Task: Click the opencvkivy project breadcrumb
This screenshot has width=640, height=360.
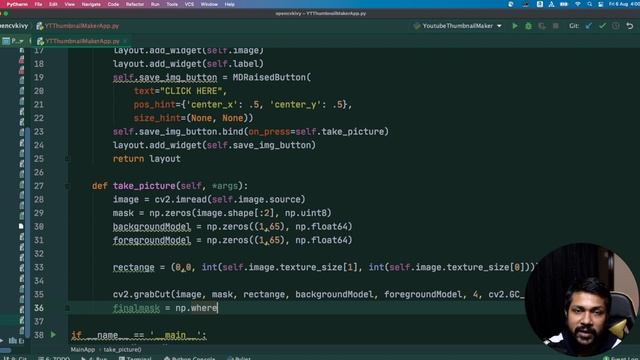Action: [14, 26]
